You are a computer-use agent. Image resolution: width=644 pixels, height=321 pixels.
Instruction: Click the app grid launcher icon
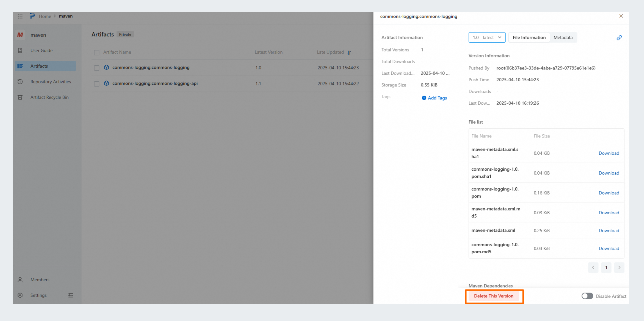click(x=20, y=16)
